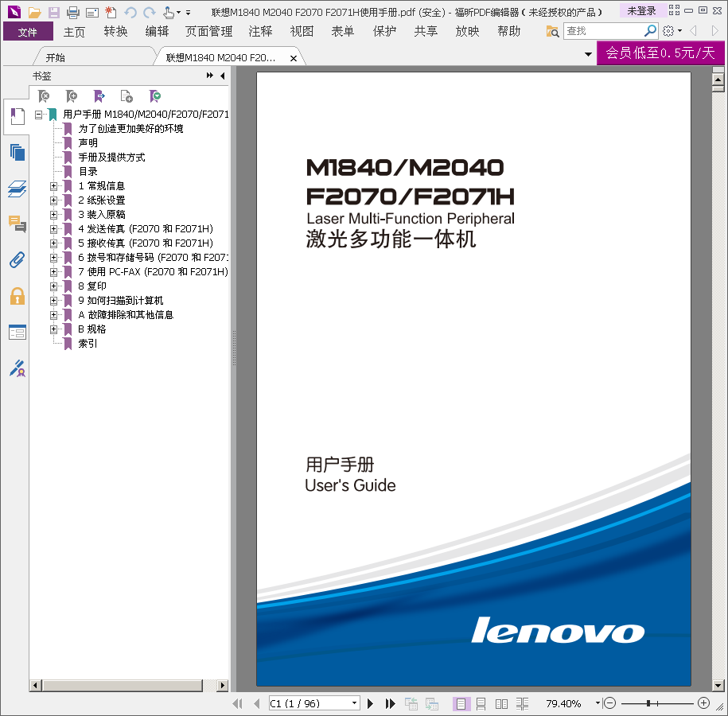The width and height of the screenshot is (728, 716).
Task: Click the Print icon in quick toolbar
Action: 73,13
